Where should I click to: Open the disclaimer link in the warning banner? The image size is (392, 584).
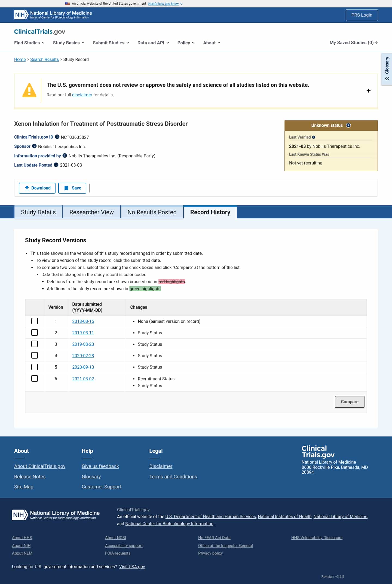click(82, 95)
